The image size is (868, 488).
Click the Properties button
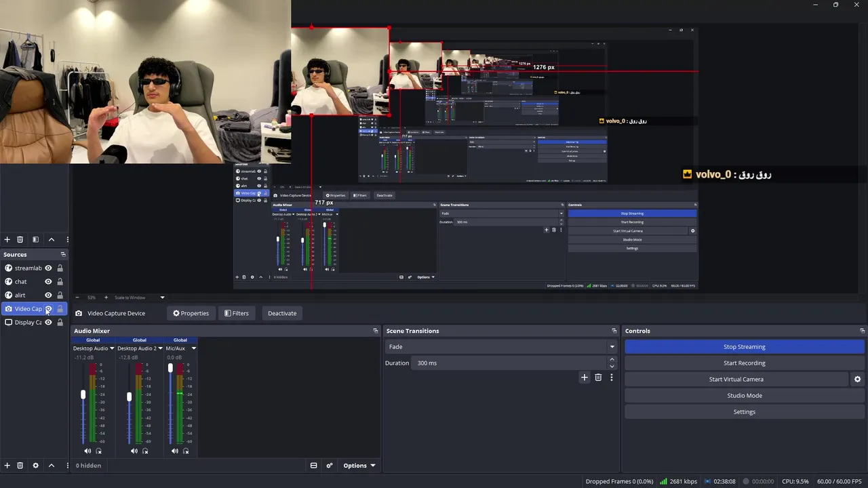pos(191,313)
